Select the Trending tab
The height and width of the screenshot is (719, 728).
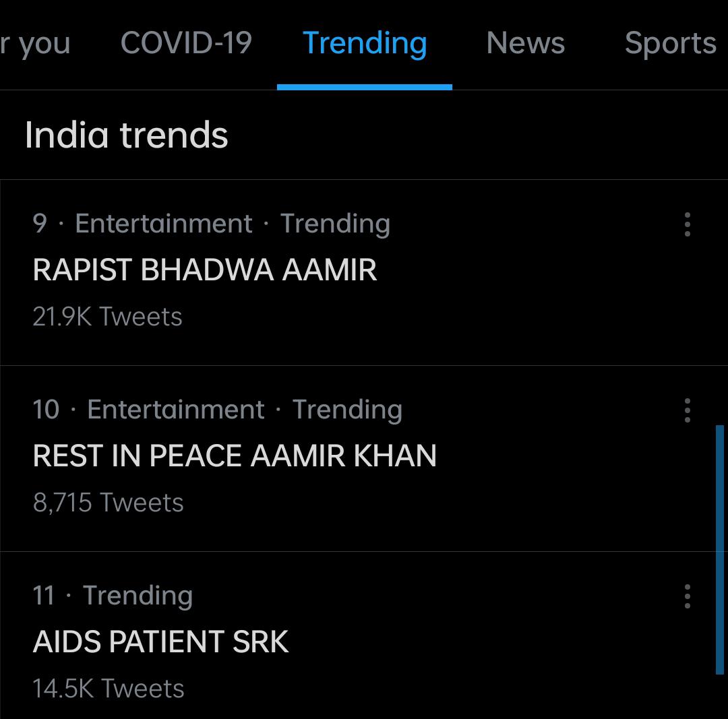click(x=365, y=43)
